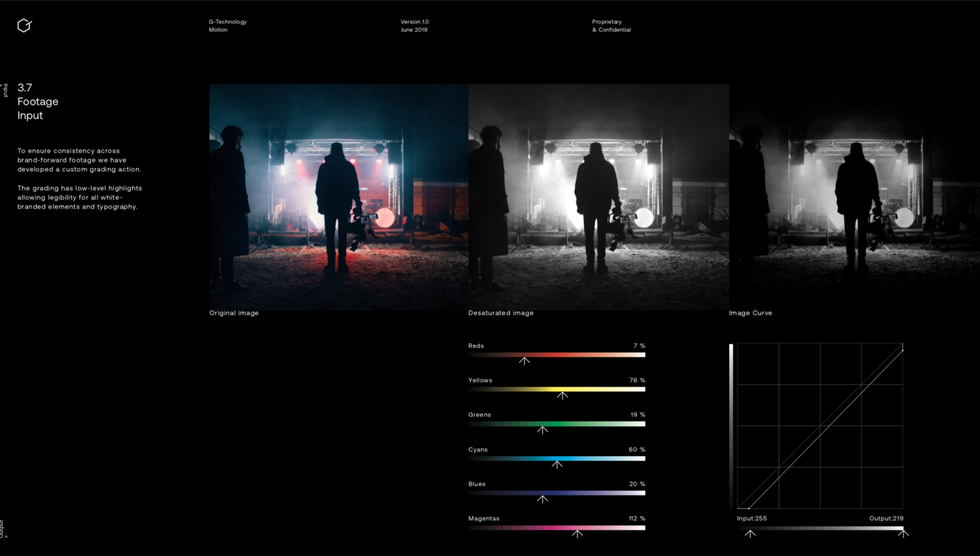Click the Greens slider arrow handle

pyautogui.click(x=542, y=430)
